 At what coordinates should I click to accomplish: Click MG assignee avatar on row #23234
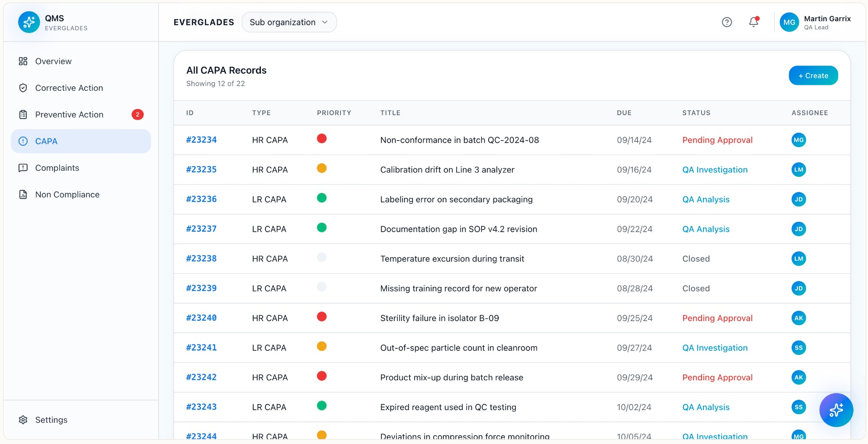point(798,140)
